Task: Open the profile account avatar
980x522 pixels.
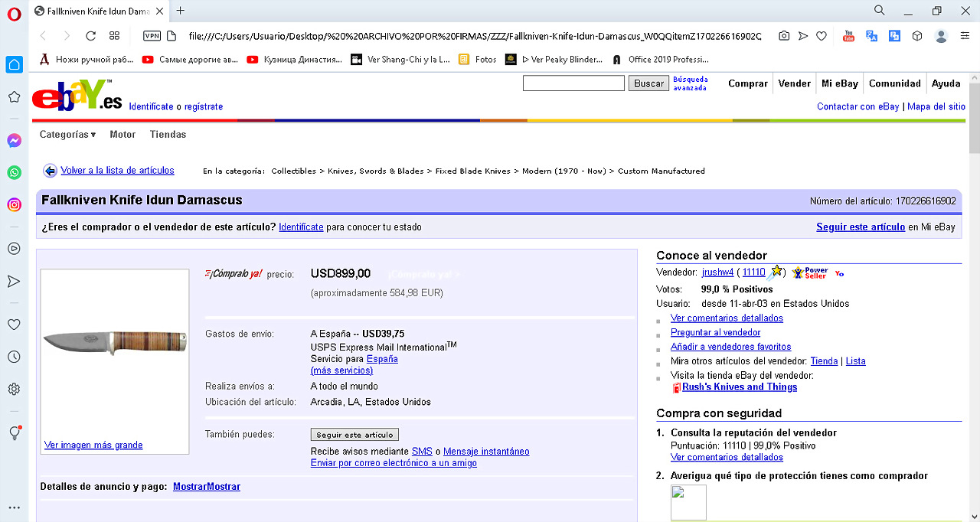Action: point(942,36)
